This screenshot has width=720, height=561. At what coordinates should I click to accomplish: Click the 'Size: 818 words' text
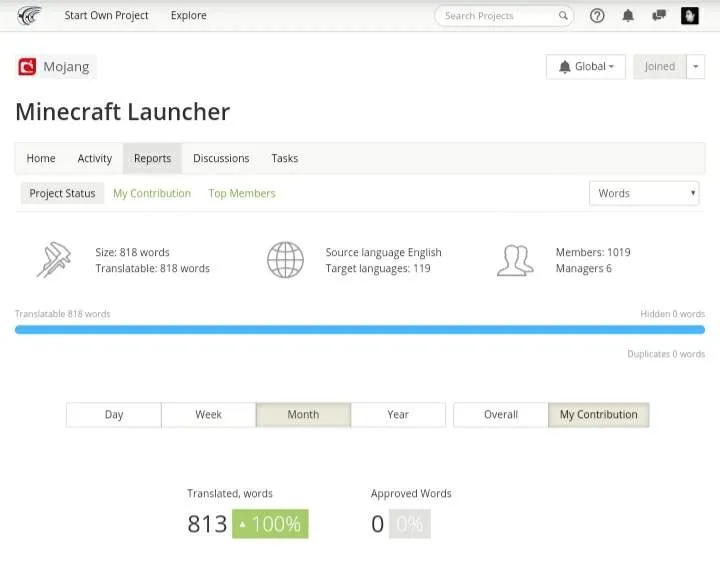tap(132, 252)
